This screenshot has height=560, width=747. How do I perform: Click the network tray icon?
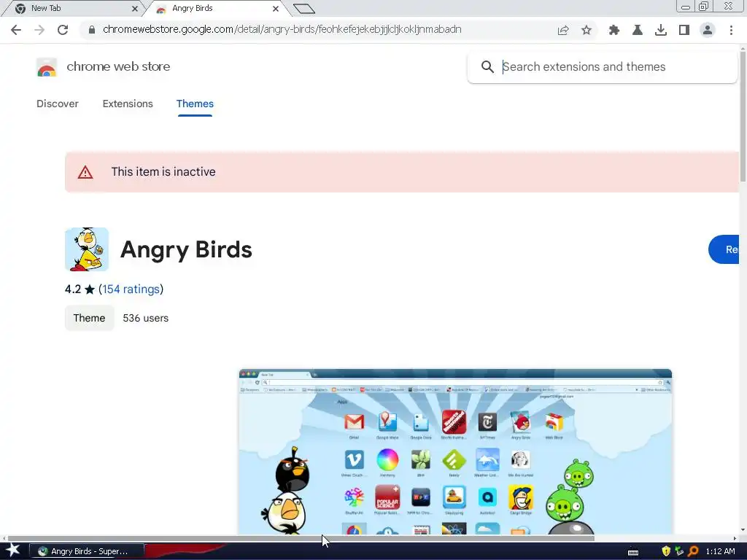(x=679, y=551)
